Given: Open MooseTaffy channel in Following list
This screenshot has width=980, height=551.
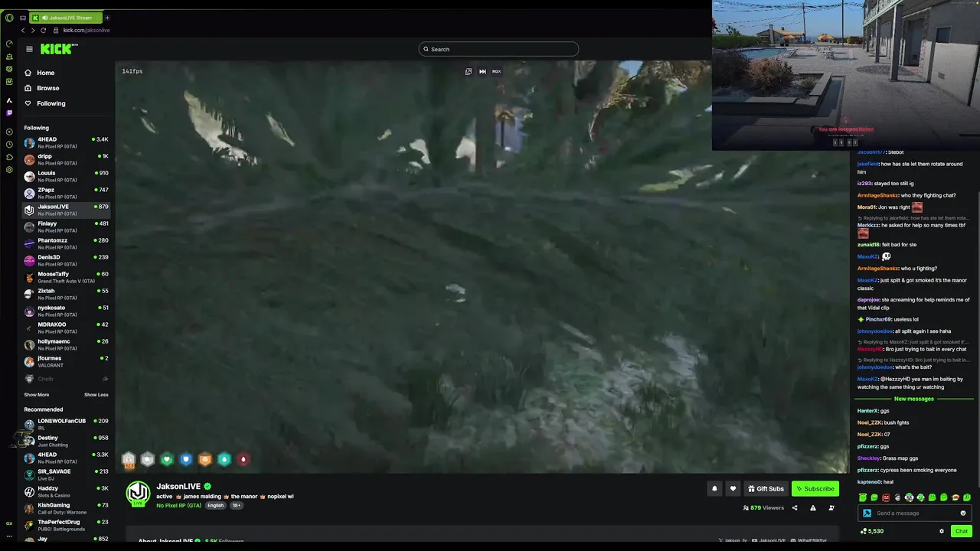Looking at the screenshot, I should click(66, 278).
